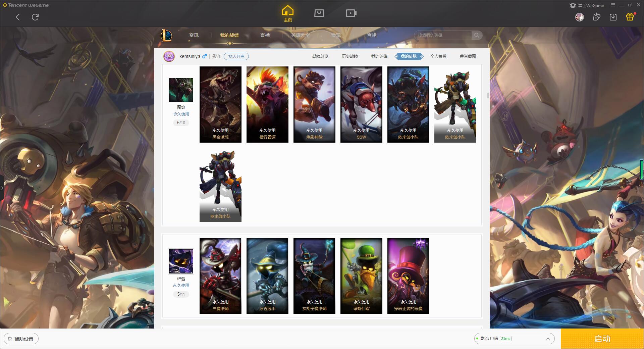Open the 查找 search tab
Screen dimensions: 644x349
pos(372,35)
